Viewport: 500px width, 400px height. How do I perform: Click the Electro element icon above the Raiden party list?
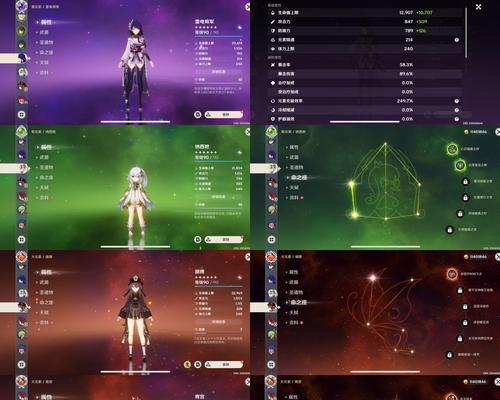(22, 6)
